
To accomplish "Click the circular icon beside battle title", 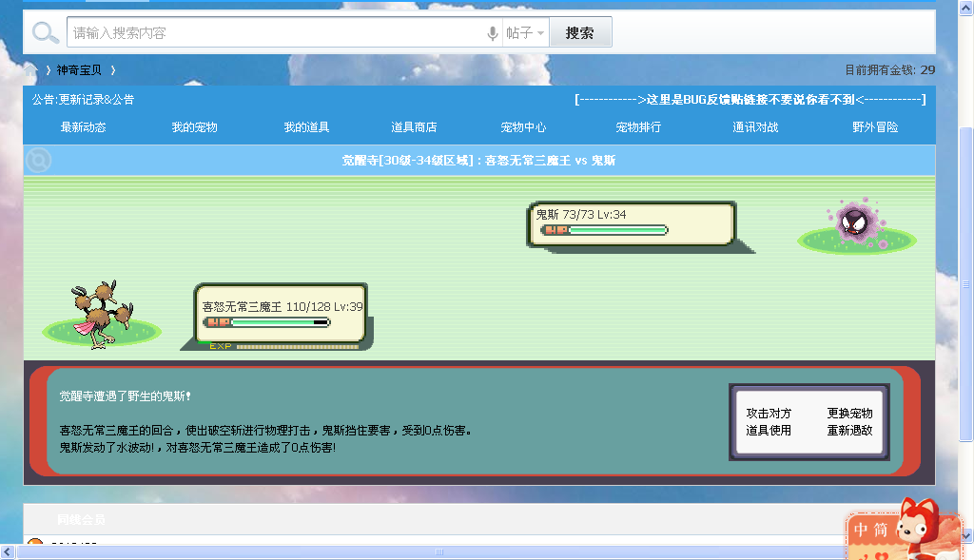I will (x=38, y=160).
